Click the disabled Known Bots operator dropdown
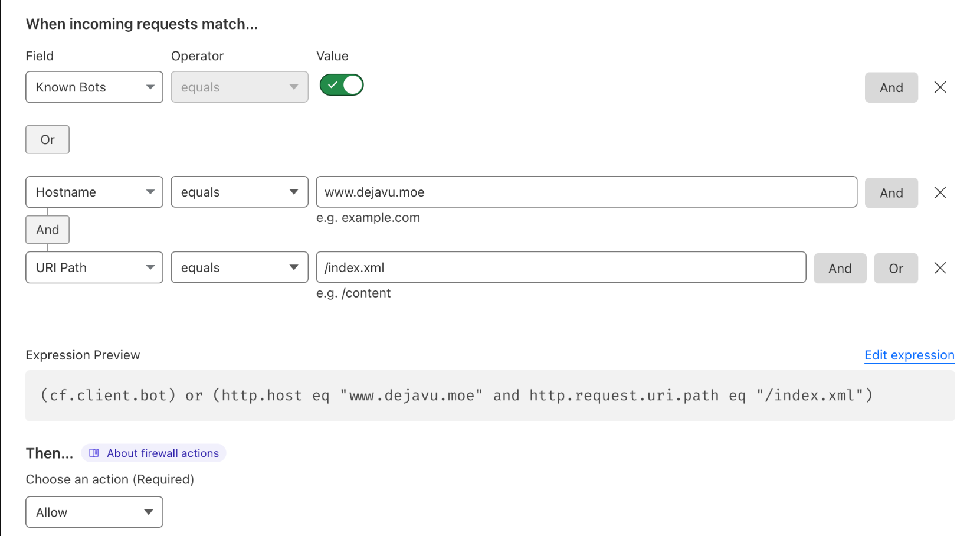The height and width of the screenshot is (536, 980). (239, 87)
